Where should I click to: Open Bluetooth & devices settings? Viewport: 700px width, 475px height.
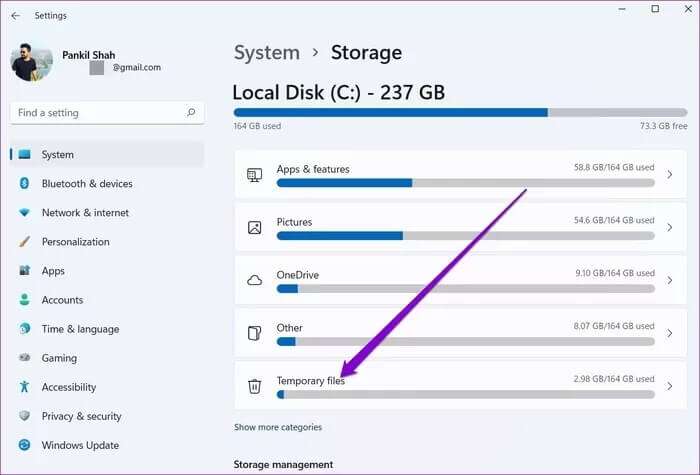87,183
